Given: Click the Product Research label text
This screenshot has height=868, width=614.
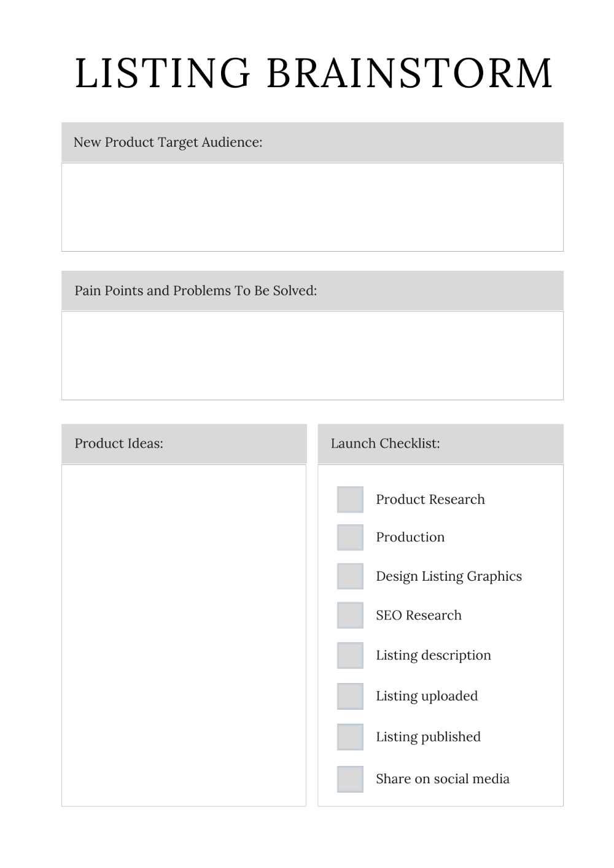Looking at the screenshot, I should 430,500.
